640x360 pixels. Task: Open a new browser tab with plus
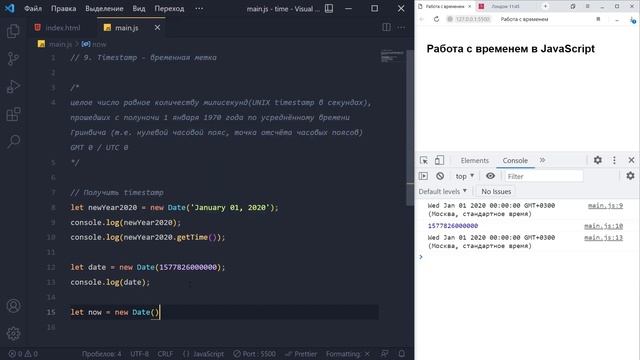545,6
